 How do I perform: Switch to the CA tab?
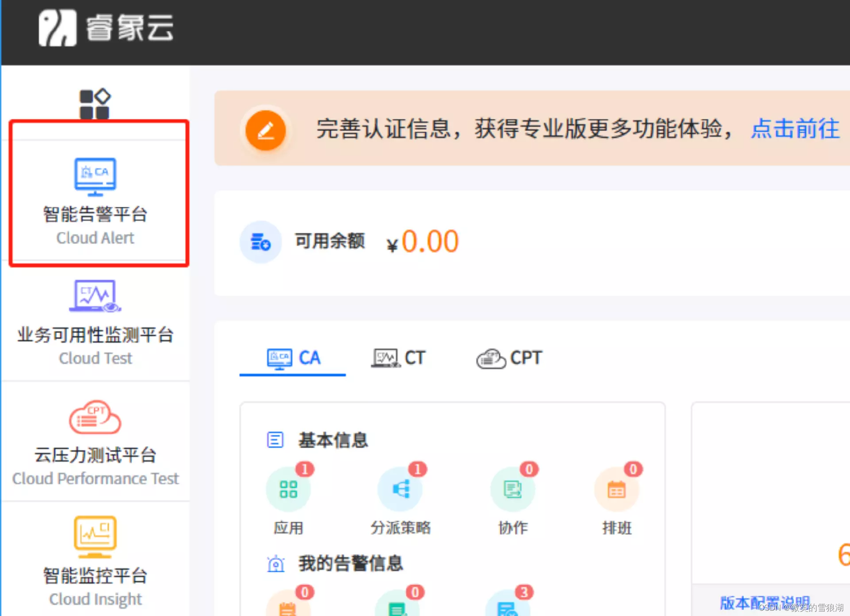(294, 358)
